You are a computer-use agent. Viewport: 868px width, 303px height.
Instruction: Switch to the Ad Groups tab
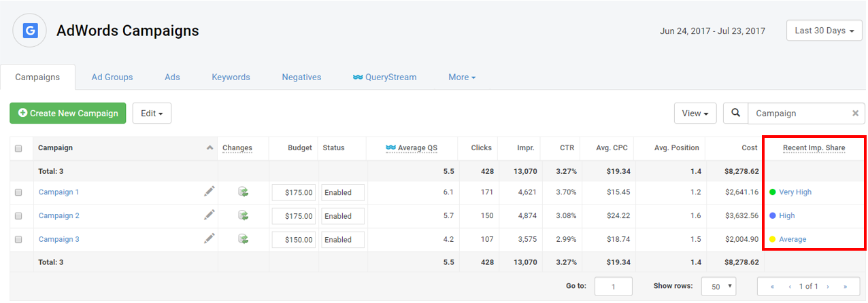[x=112, y=77]
